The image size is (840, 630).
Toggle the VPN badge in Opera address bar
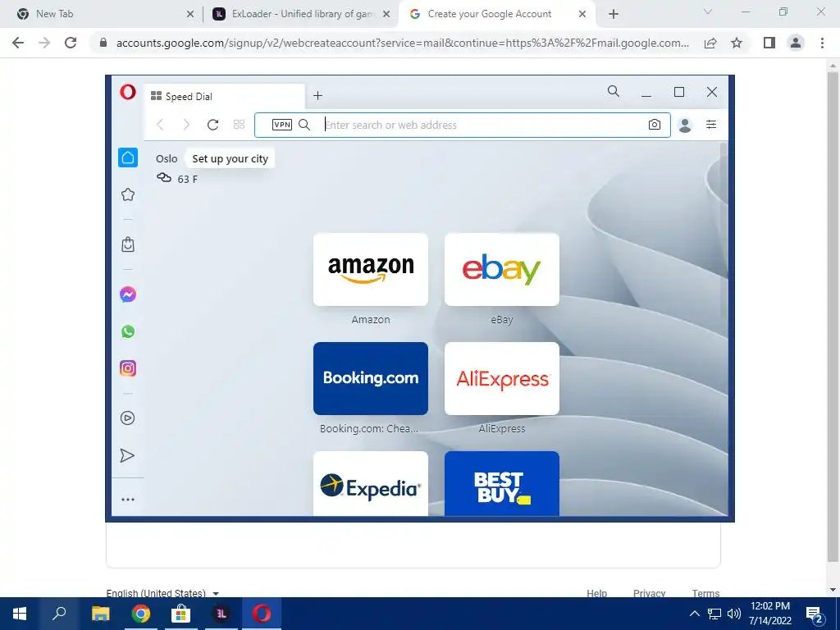(282, 125)
